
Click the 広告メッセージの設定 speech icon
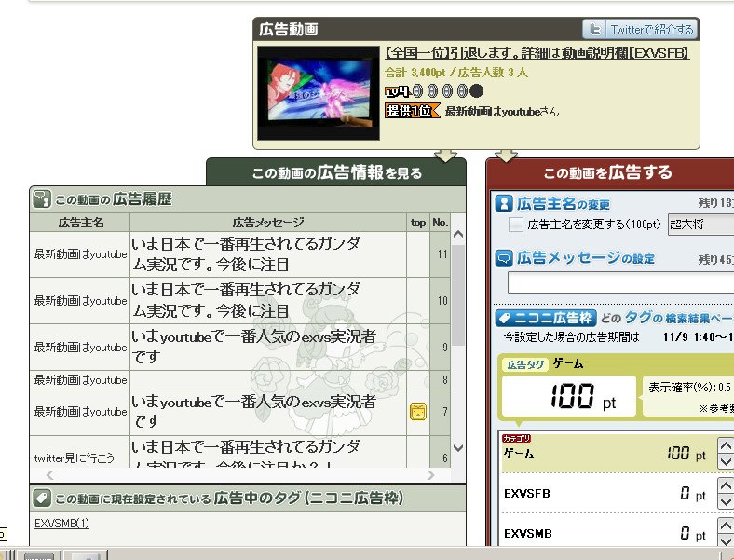pyautogui.click(x=504, y=258)
